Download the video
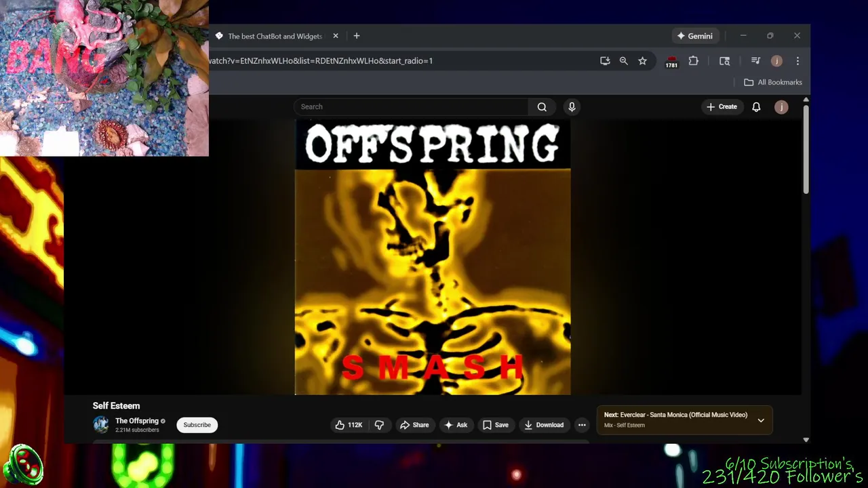This screenshot has width=868, height=488. click(x=544, y=425)
